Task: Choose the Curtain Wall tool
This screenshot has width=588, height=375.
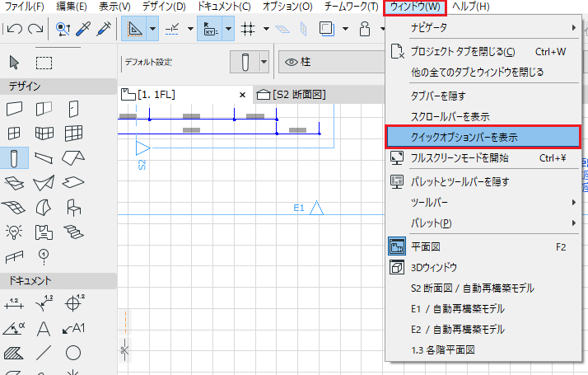Action: (73, 134)
